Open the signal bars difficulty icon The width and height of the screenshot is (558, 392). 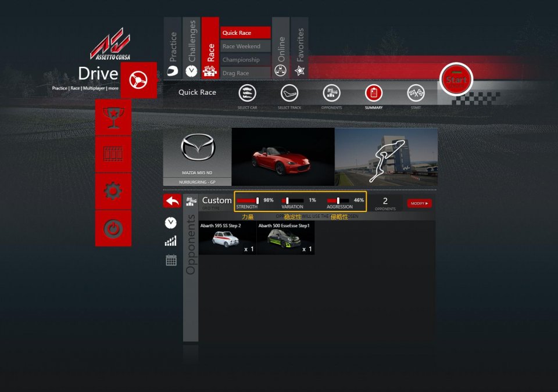(171, 241)
